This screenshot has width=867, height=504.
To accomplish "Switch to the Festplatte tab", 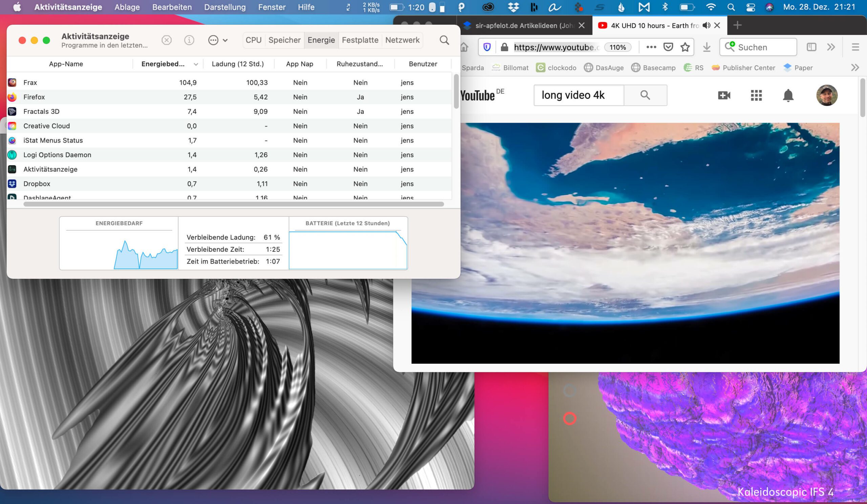I will click(360, 40).
